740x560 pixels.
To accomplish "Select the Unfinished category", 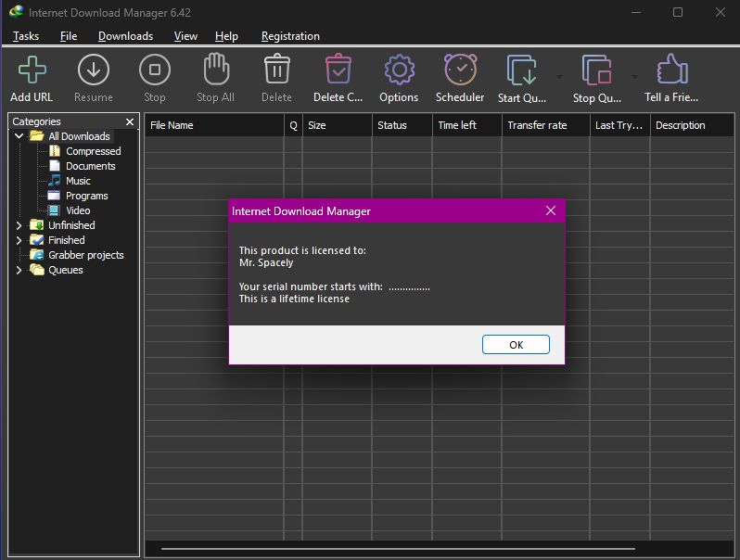I will [71, 225].
